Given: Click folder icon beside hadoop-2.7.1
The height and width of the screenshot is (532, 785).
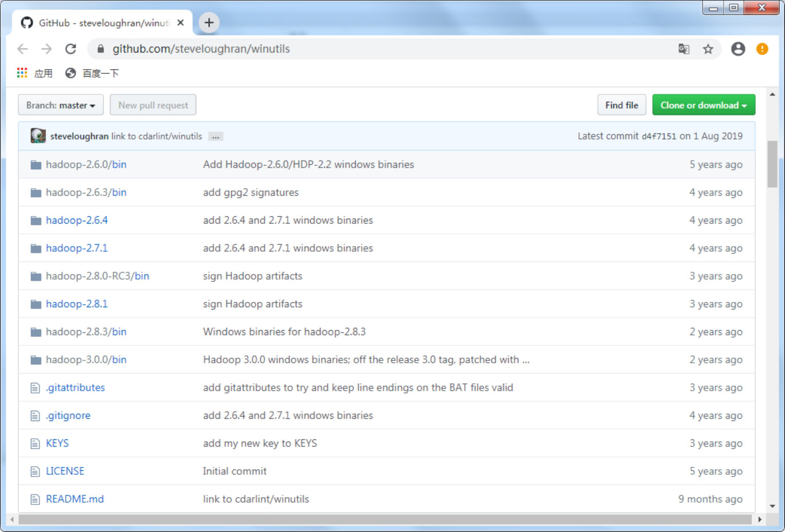Looking at the screenshot, I should [35, 248].
